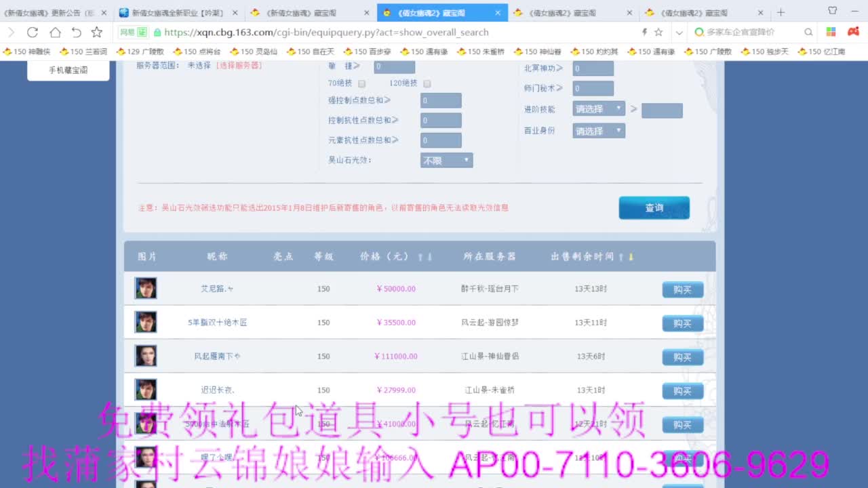This screenshot has width=868, height=488.
Task: Click the refresh icon in browser toolbar
Action: pyautogui.click(x=33, y=32)
